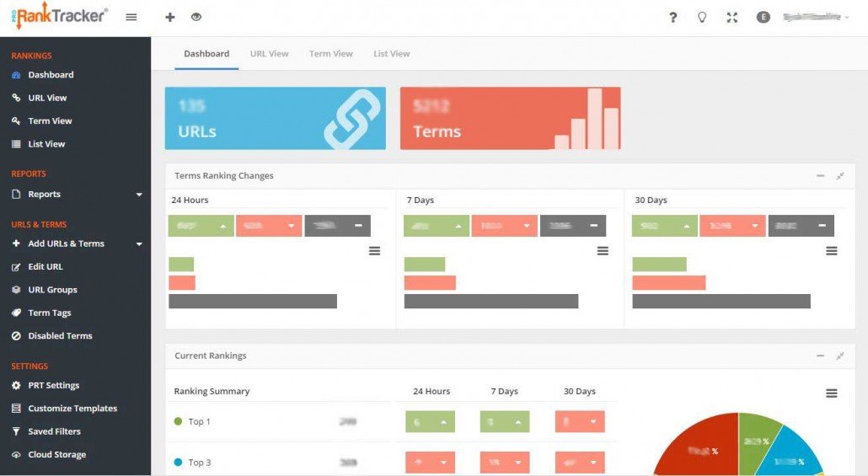Click expand icon of Current Rankings panel
The height and width of the screenshot is (476, 868).
tap(840, 356)
